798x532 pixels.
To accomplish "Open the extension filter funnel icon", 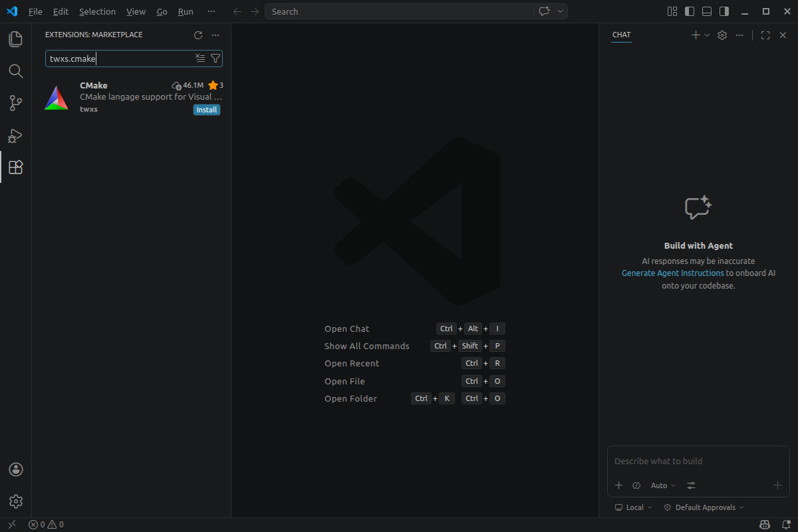I will 215,59.
